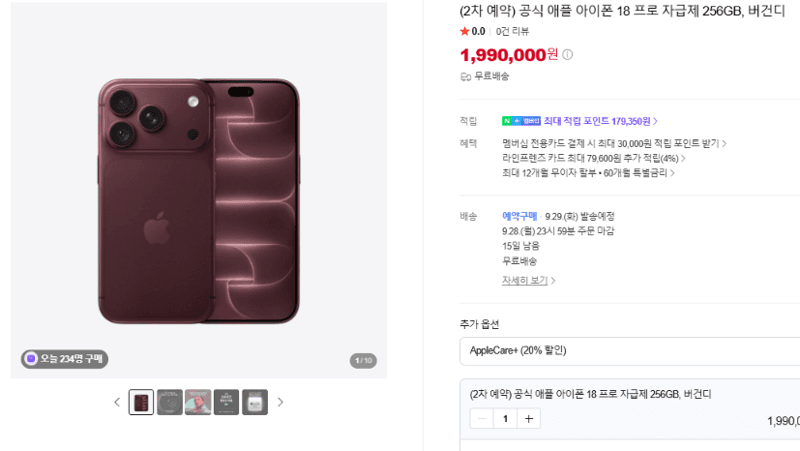This screenshot has width=800, height=451.
Task: Open the 0건 리뷰 reviews link
Action: [x=512, y=32]
